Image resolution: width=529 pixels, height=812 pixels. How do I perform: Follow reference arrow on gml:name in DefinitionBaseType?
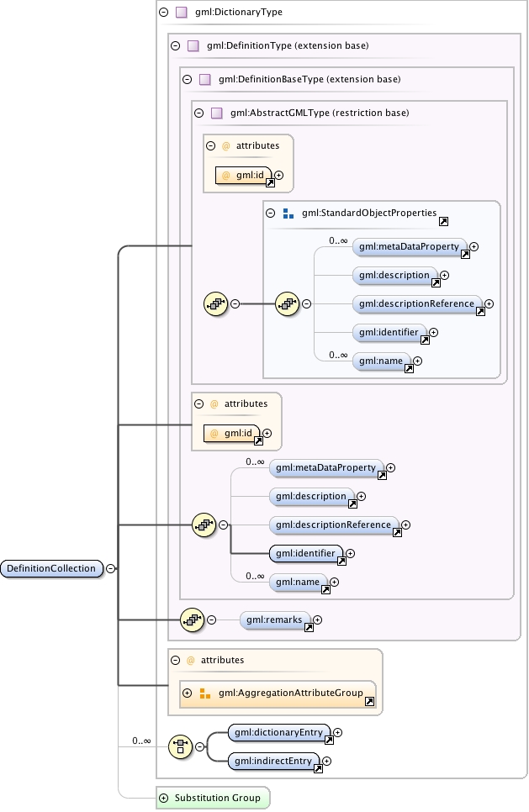tap(325, 589)
